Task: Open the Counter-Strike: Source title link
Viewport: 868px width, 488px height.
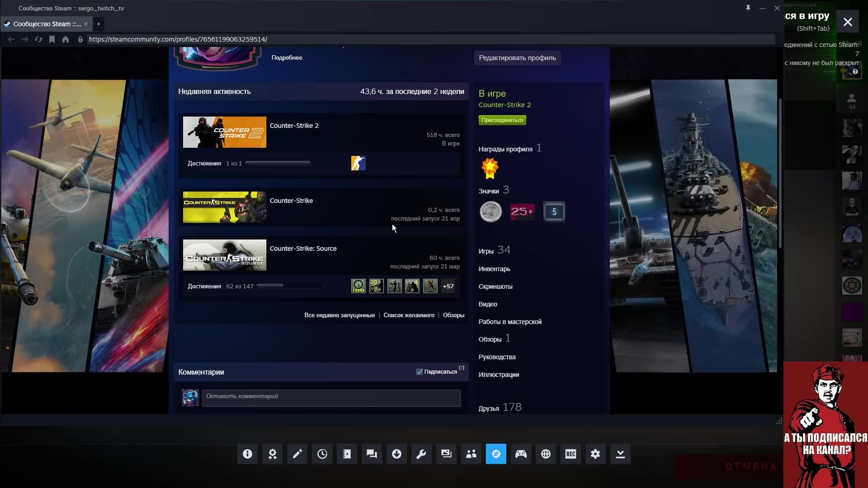Action: 303,249
